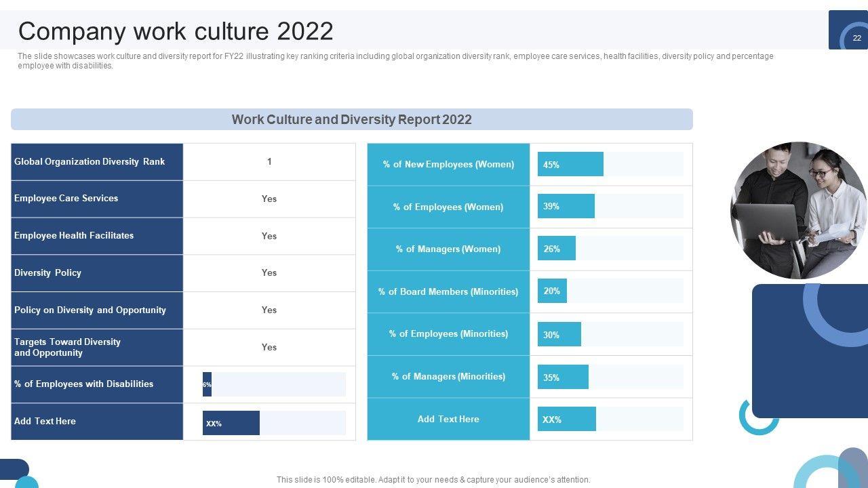
Task: Select the left Add Text Here dark blue cell
Action: click(45, 422)
